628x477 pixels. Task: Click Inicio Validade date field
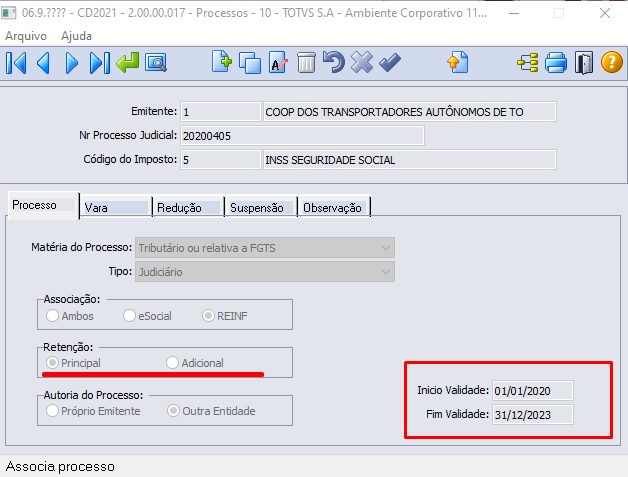[533, 390]
